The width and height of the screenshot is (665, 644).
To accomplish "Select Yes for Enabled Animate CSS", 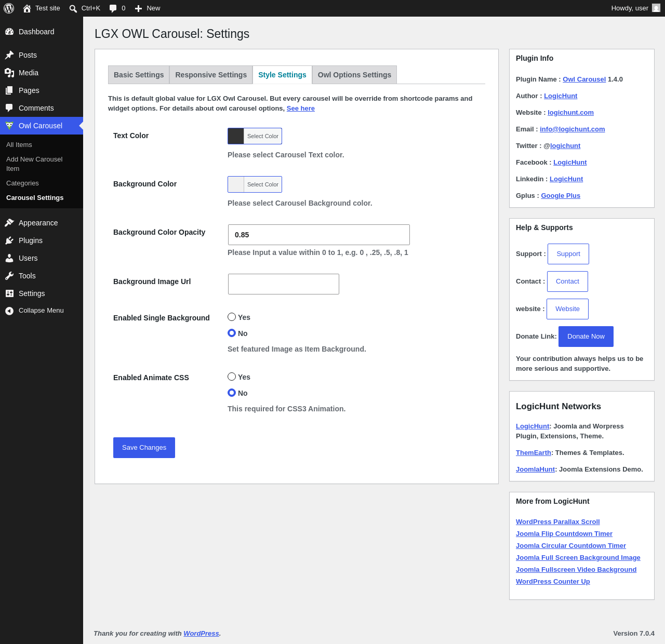I will [232, 377].
